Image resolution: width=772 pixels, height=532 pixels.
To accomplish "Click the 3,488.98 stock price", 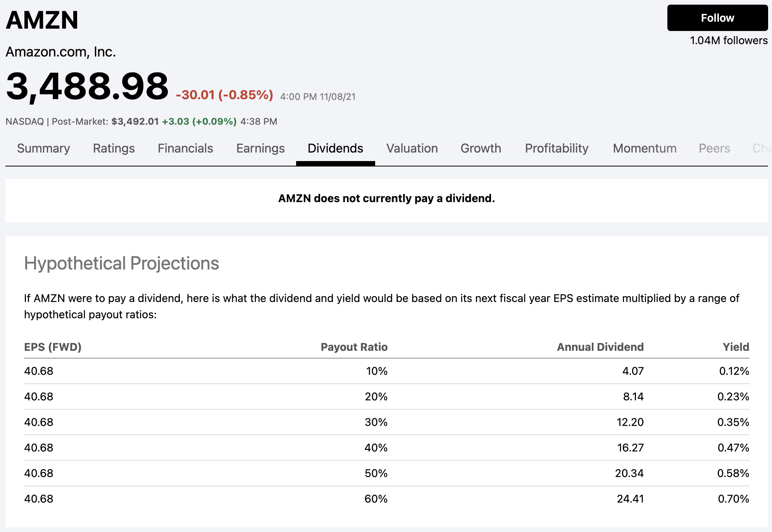I will tap(87, 86).
